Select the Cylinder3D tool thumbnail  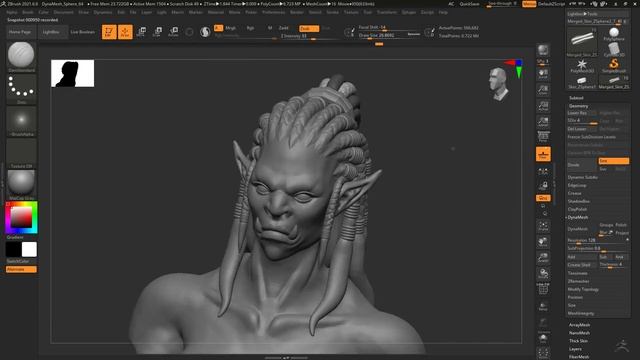pyautogui.click(x=613, y=50)
